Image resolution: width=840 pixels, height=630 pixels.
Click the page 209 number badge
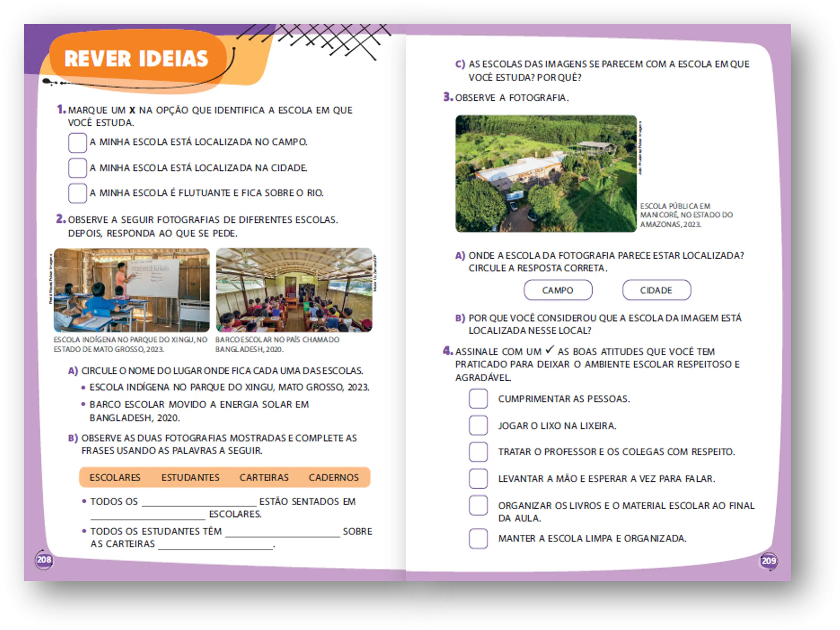click(x=768, y=561)
